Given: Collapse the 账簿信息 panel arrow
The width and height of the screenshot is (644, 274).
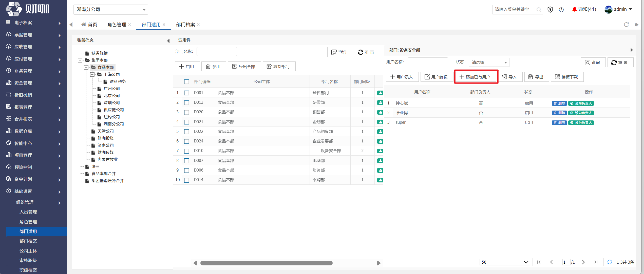Looking at the screenshot, I should click(168, 41).
